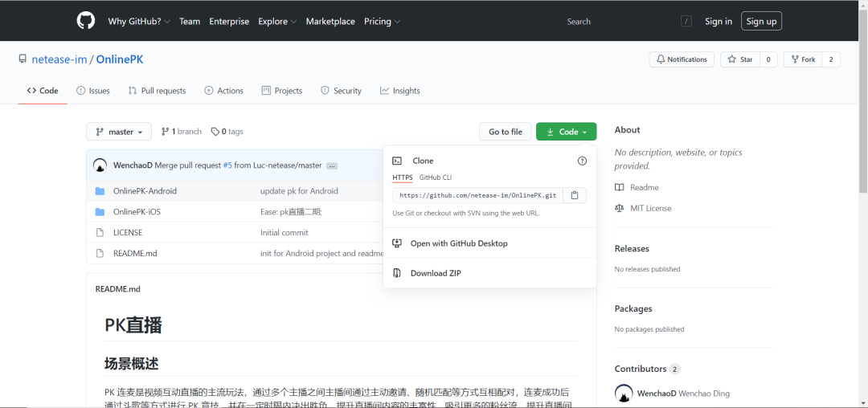Click the OnlinePK-iOS folder icon

100,212
